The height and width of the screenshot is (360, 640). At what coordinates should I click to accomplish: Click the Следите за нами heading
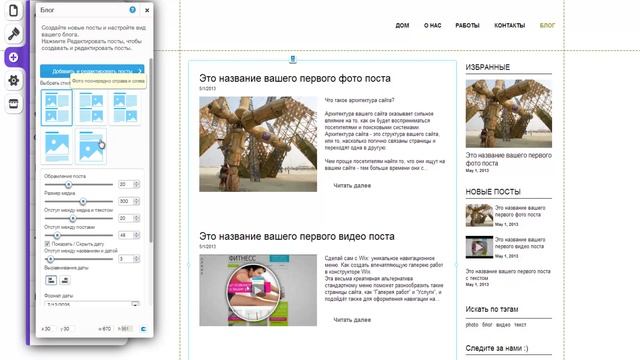497,348
